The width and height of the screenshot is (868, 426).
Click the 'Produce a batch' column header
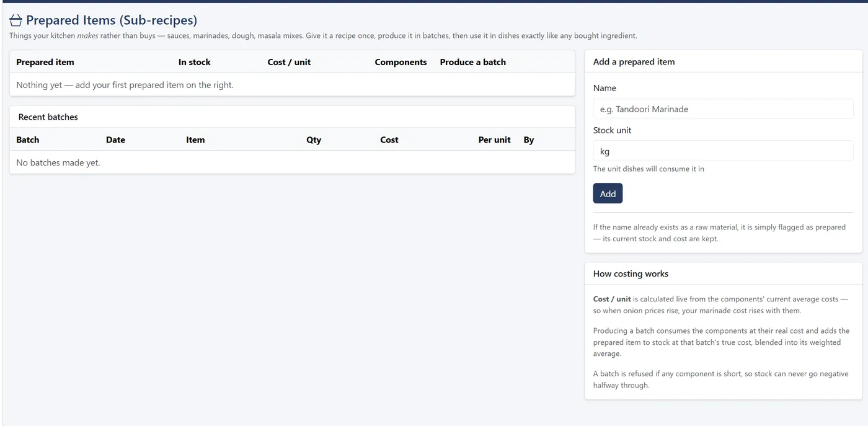coord(473,62)
